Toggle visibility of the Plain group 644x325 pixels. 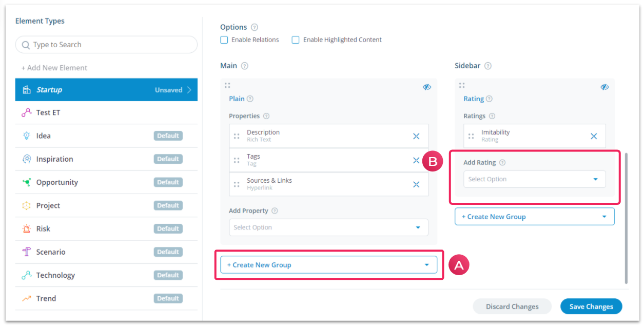click(x=427, y=87)
